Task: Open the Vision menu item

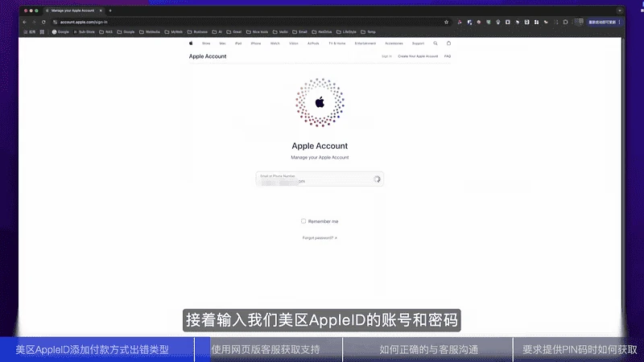Action: (294, 43)
